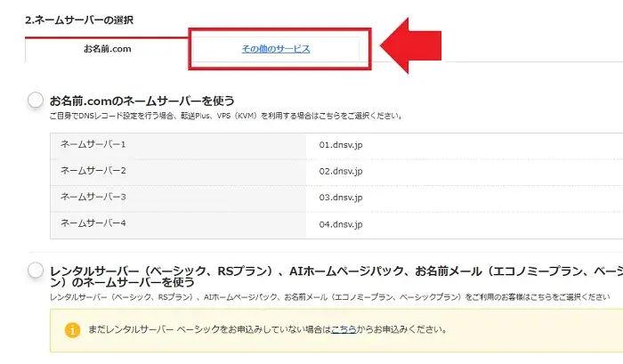Click the ネームサーバー2 label cell
The width and height of the screenshot is (623, 364).
[x=178, y=171]
